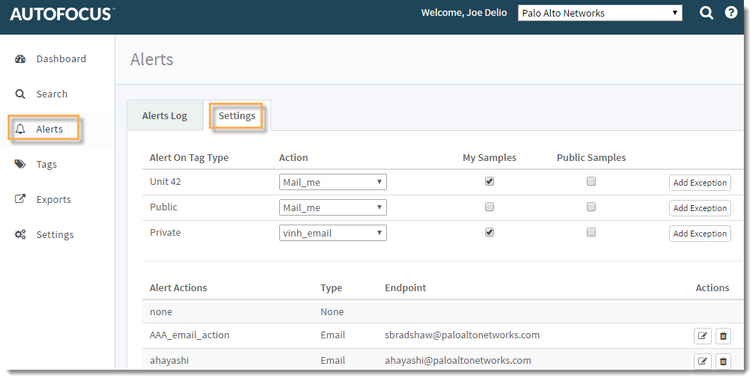Viewport: 755px width, 381px height.
Task: Open the help question mark icon
Action: click(x=731, y=13)
